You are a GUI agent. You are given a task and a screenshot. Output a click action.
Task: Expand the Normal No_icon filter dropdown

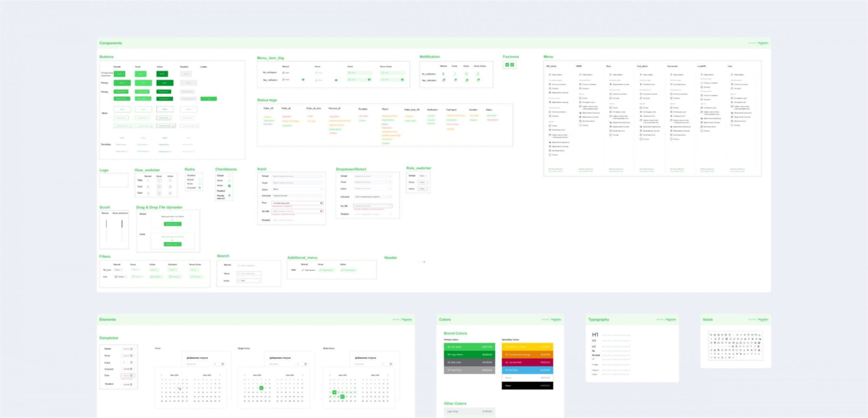pyautogui.click(x=118, y=270)
